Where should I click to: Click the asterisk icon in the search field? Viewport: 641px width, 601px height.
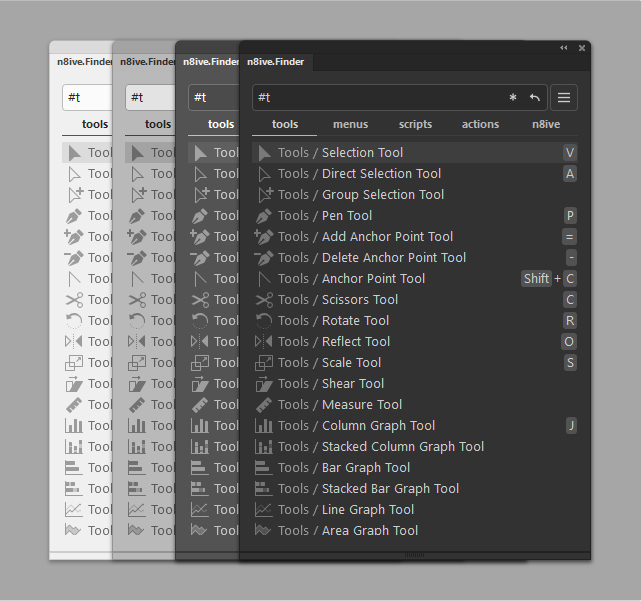513,98
